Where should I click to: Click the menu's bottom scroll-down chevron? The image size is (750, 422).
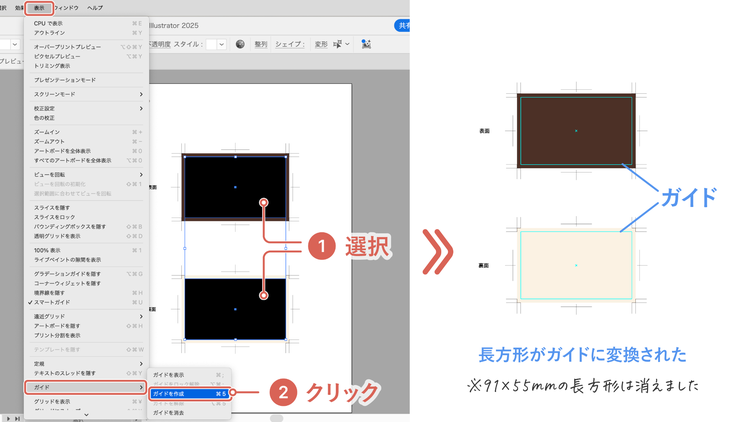click(x=86, y=415)
